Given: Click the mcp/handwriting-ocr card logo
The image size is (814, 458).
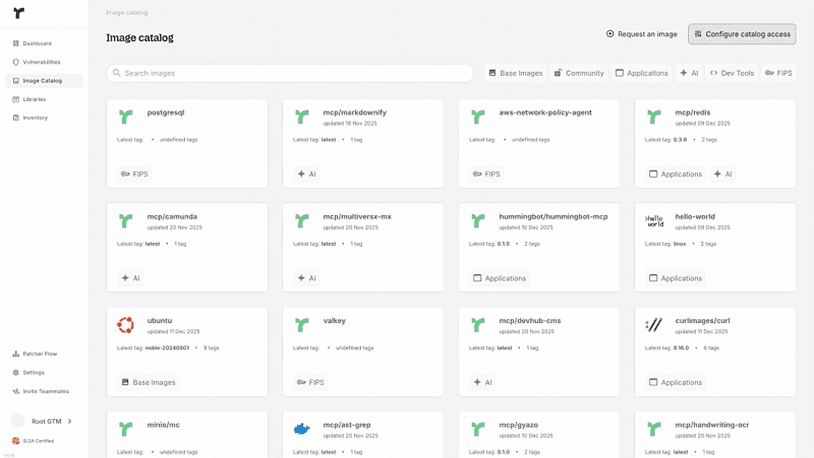Looking at the screenshot, I should click(654, 429).
